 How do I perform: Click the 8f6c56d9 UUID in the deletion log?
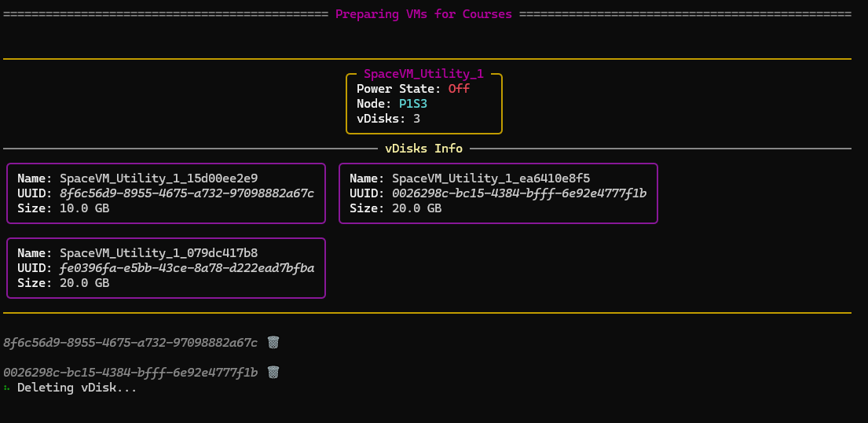(130, 343)
